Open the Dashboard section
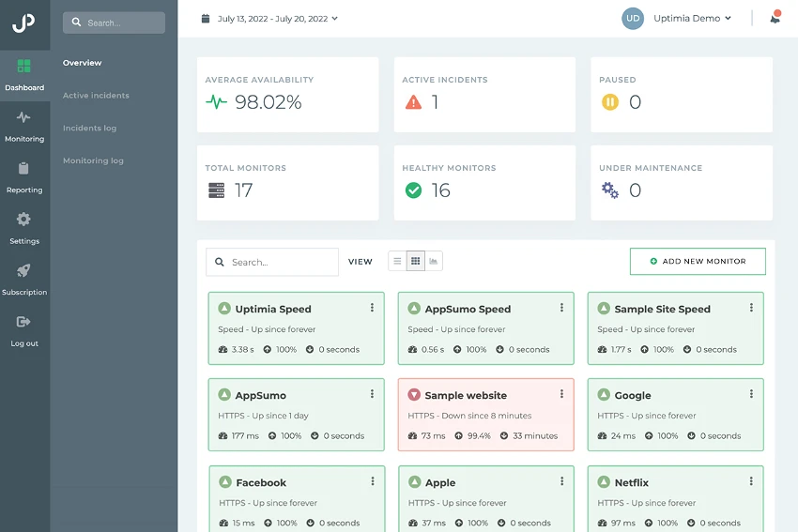798x532 pixels. coord(24,75)
